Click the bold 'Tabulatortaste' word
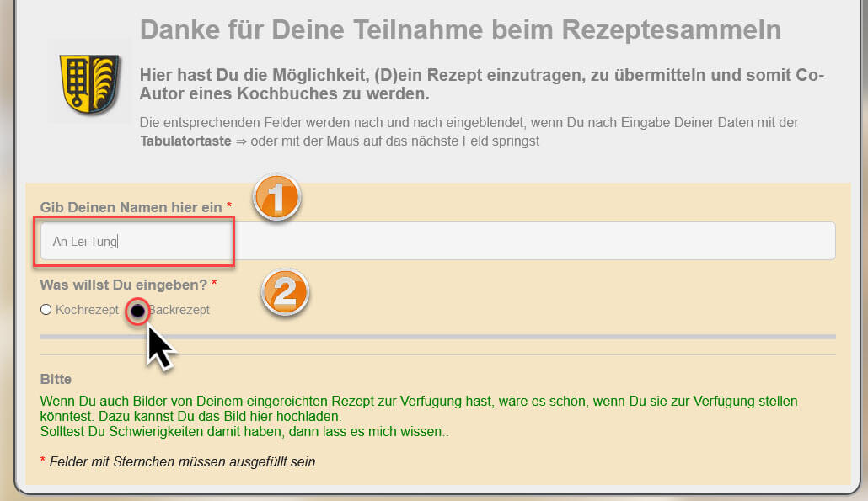The width and height of the screenshot is (868, 501). [185, 141]
